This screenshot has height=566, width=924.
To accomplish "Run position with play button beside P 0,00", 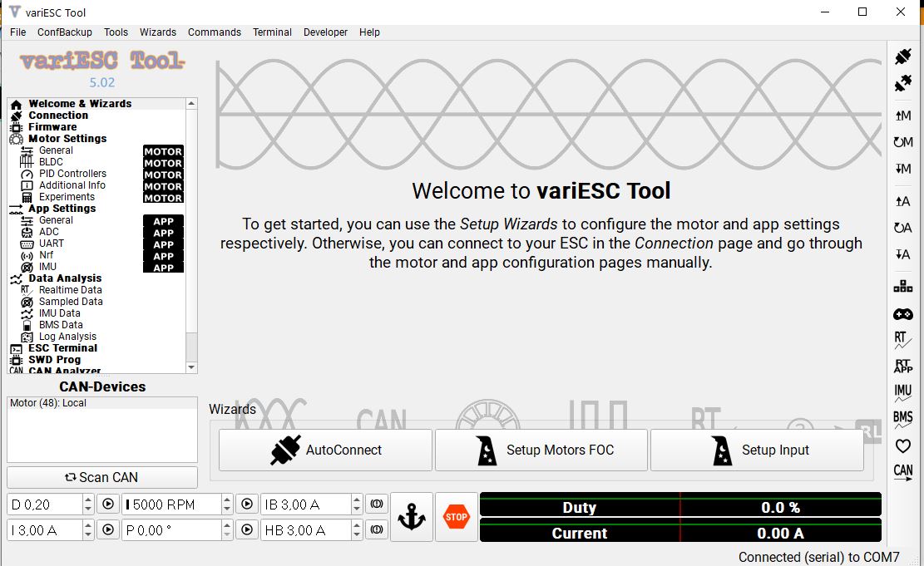I will [x=247, y=530].
